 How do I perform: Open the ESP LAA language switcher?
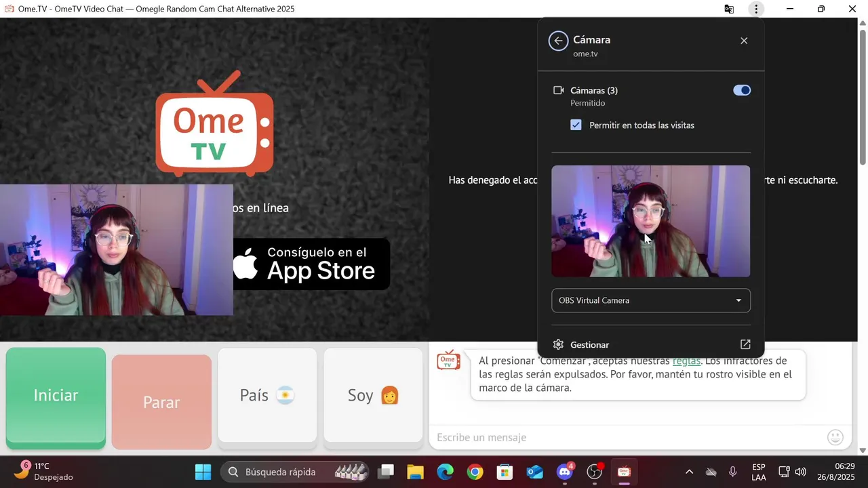pos(759,472)
